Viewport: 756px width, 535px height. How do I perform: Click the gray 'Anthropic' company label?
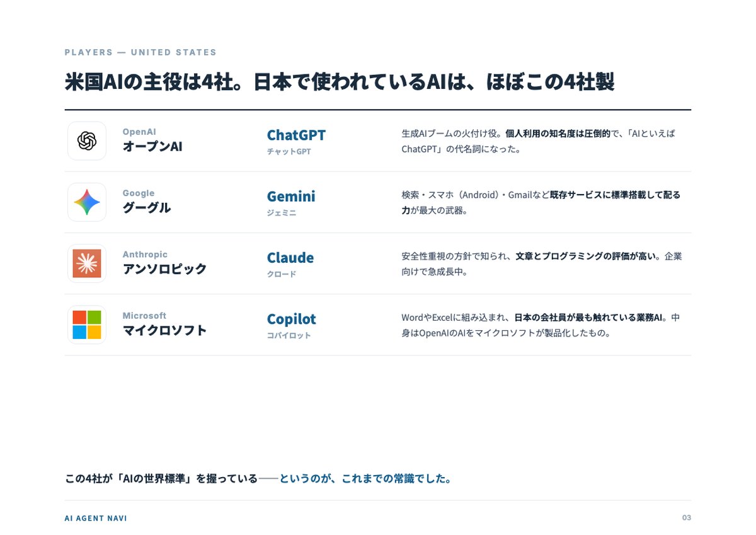click(x=145, y=255)
